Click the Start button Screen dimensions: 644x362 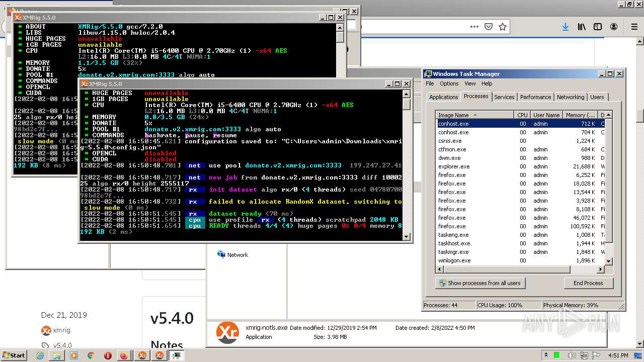[14, 355]
